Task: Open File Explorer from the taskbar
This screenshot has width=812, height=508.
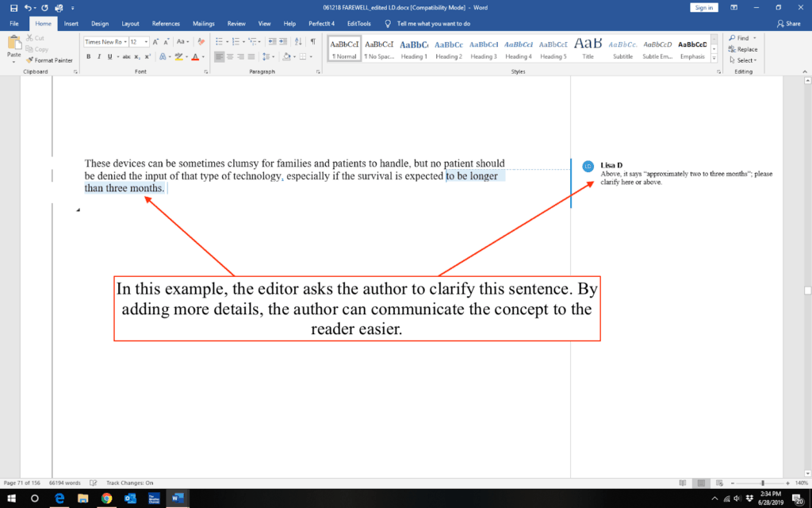Action: (x=82, y=498)
